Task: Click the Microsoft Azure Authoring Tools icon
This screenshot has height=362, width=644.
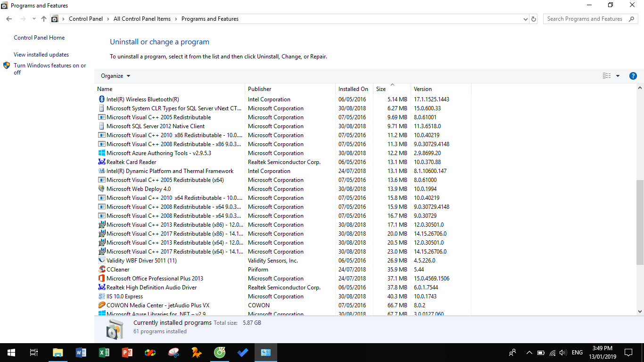Action: pos(101,153)
